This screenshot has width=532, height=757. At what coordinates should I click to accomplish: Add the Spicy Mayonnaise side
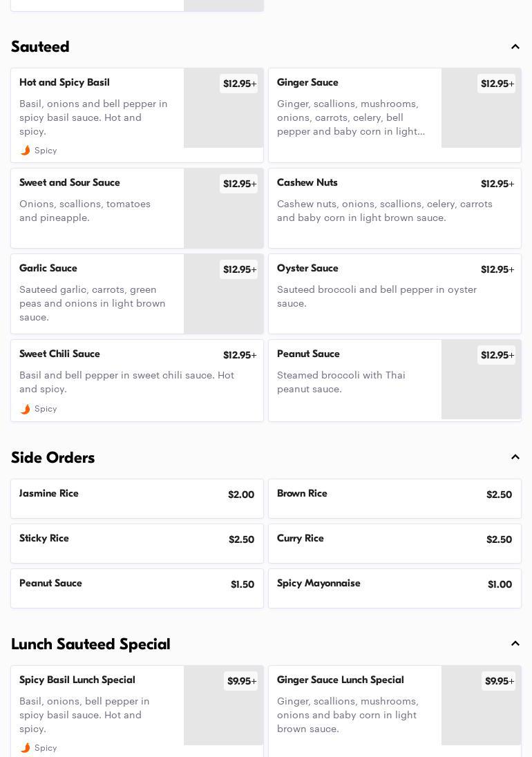[x=395, y=588]
